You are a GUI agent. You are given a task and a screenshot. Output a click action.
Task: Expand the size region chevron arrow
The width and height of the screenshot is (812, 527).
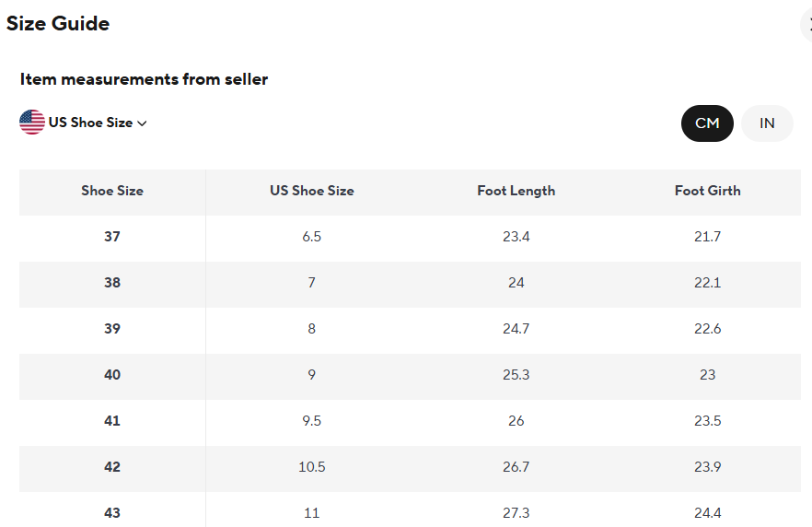[x=143, y=123]
